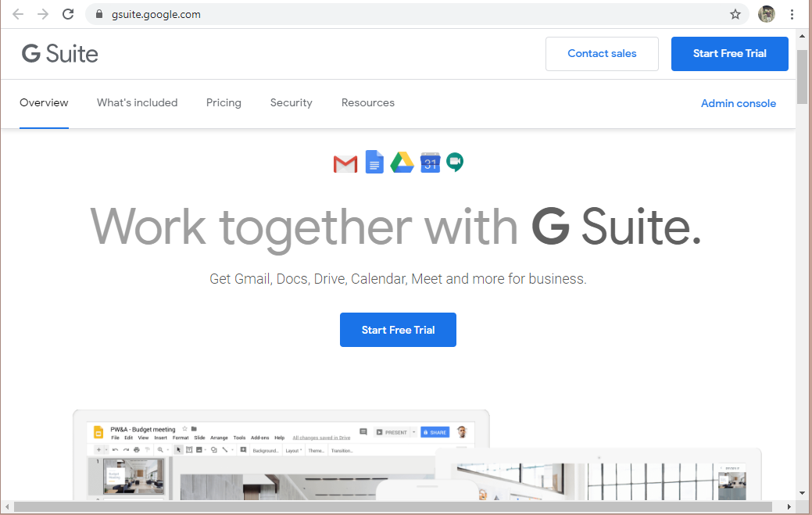Click the Google Calendar 31 icon
The width and height of the screenshot is (812, 515).
tap(431, 163)
